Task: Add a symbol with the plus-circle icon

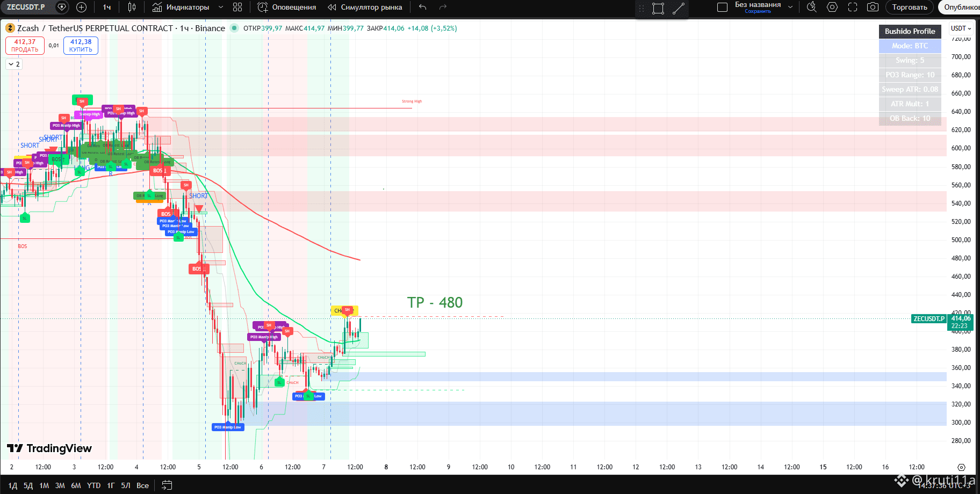Action: coord(82,7)
